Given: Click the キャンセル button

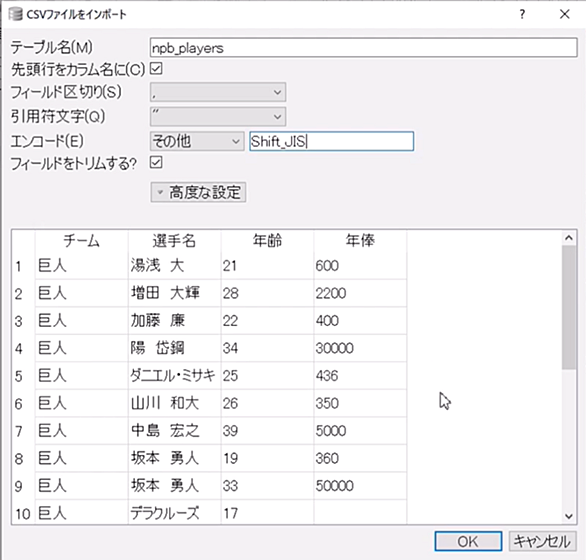Looking at the screenshot, I should [542, 541].
